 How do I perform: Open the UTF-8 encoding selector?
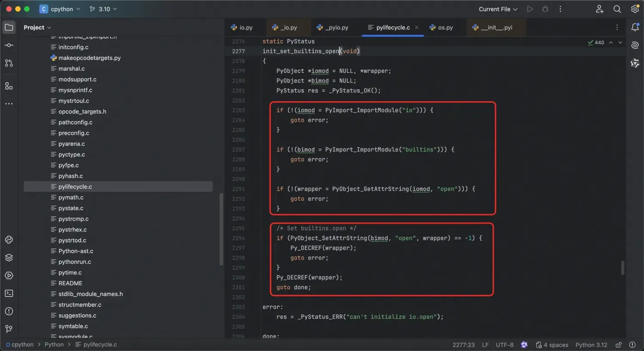505,345
